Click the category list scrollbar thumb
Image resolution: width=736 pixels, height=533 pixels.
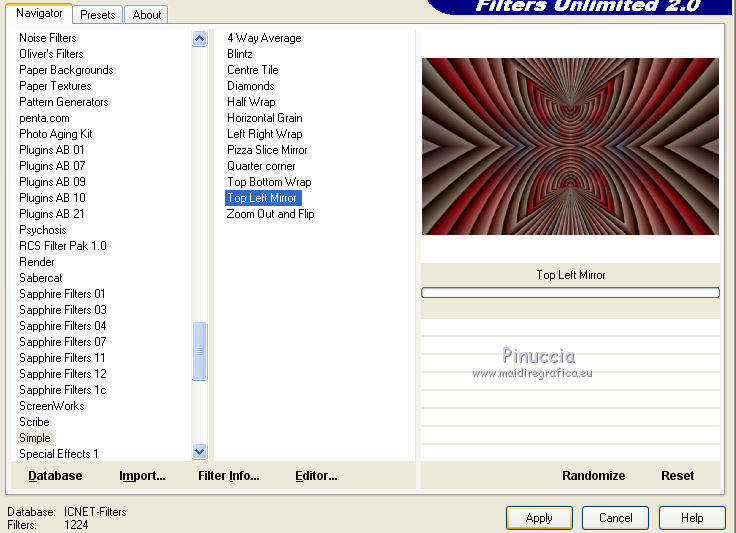click(x=199, y=350)
